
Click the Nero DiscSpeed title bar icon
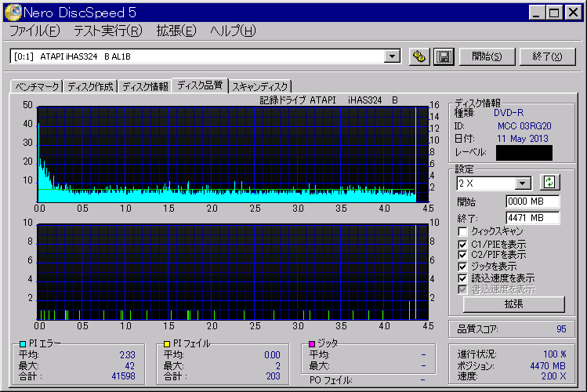click(x=13, y=12)
